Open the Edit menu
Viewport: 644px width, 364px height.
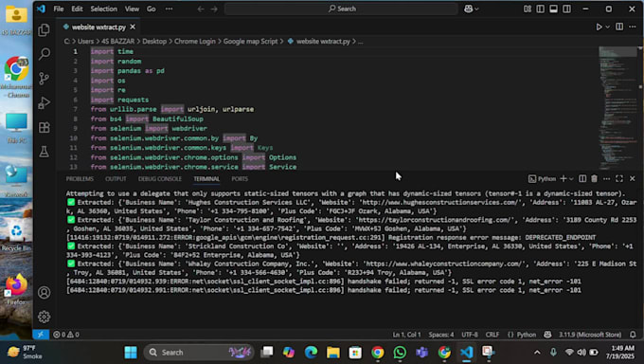click(77, 9)
